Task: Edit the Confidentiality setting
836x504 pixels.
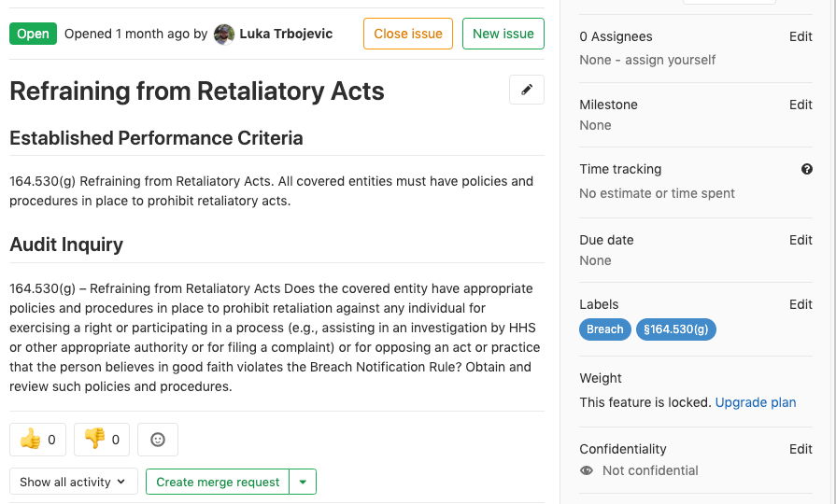Action: 801,449
